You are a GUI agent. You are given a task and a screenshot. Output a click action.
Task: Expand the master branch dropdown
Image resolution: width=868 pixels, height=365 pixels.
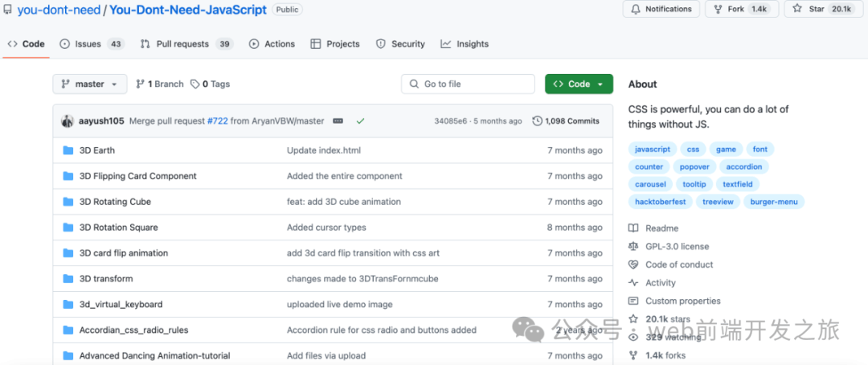pos(90,84)
